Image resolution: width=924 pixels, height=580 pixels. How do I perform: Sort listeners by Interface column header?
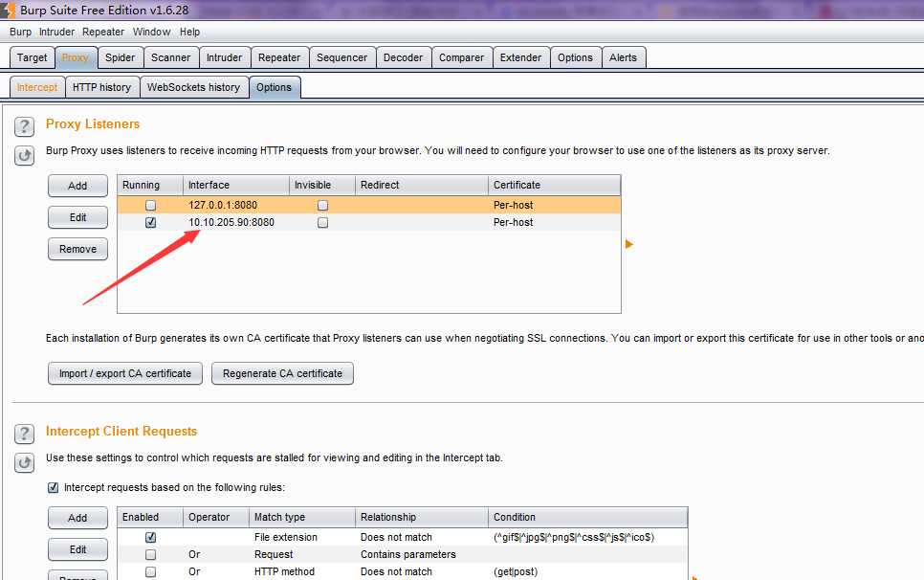(235, 185)
